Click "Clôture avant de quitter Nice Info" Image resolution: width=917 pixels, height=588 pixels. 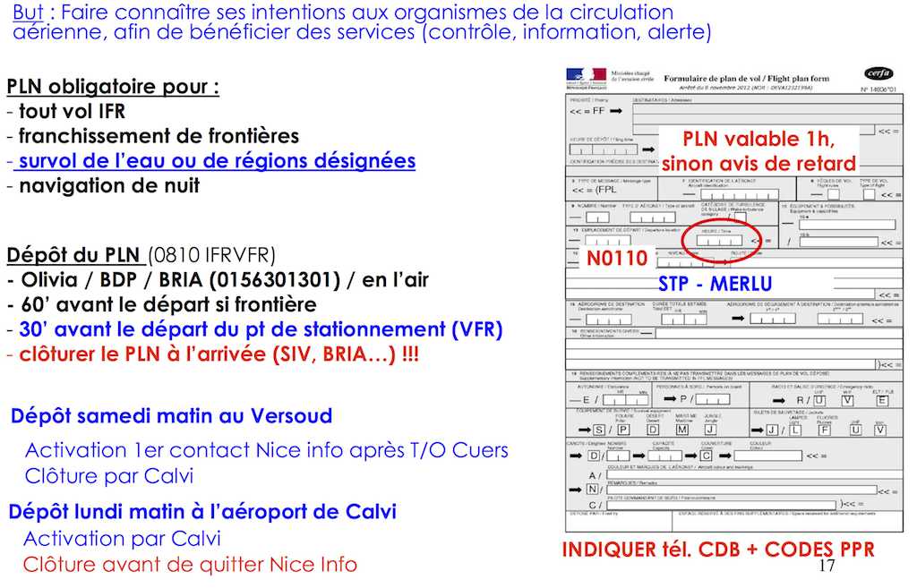pos(190,565)
